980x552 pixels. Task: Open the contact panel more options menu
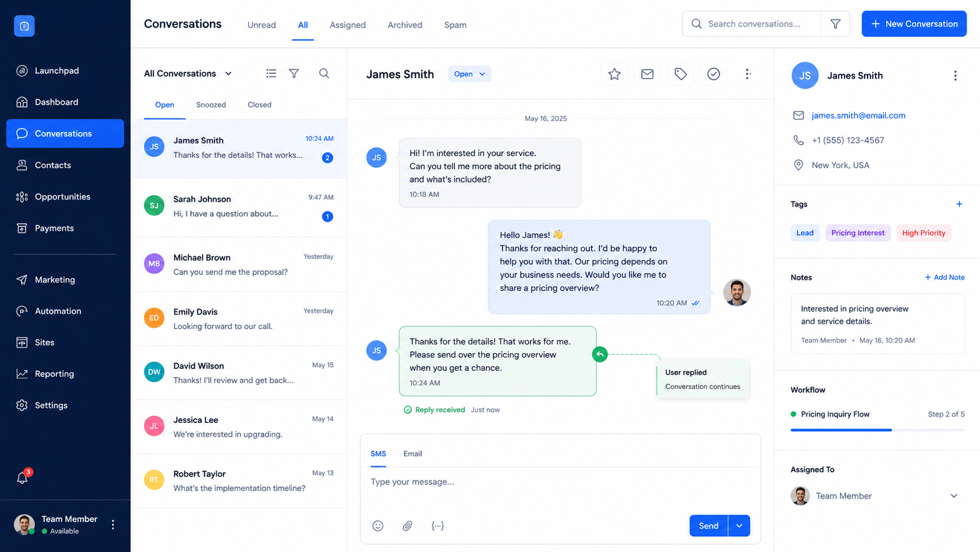[x=955, y=76]
